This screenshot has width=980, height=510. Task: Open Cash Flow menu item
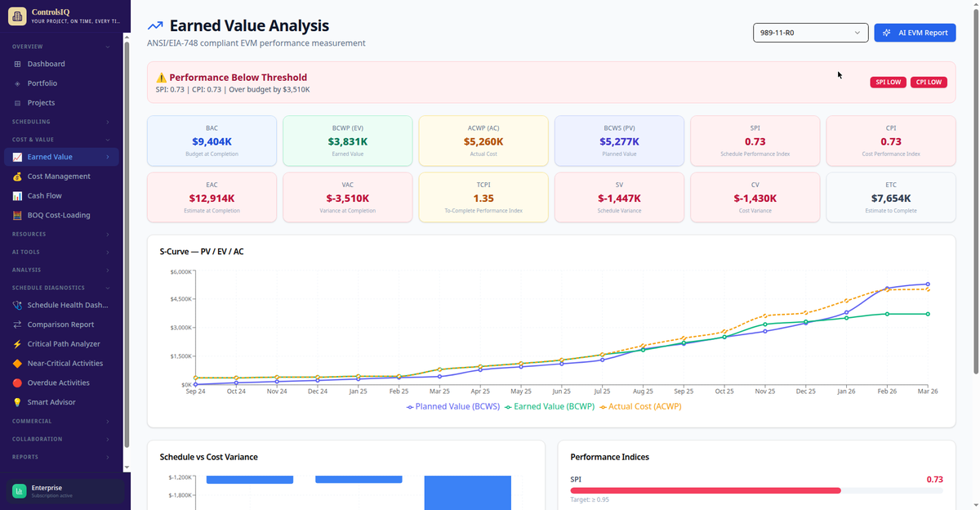(x=61, y=196)
